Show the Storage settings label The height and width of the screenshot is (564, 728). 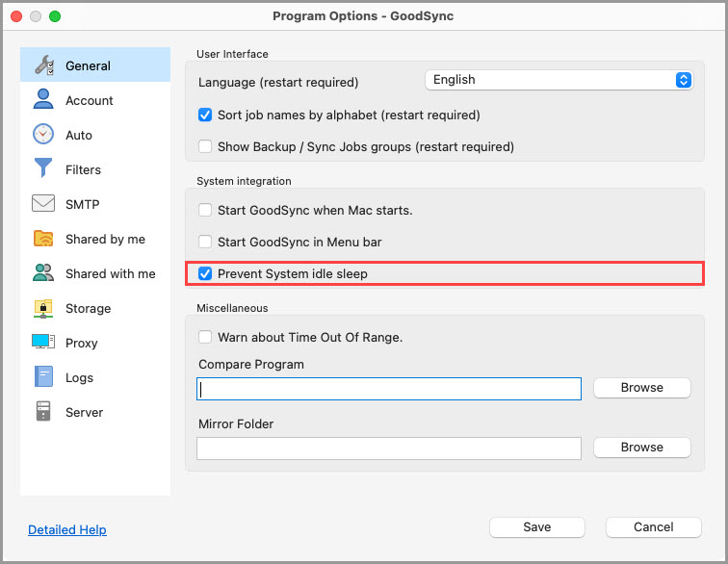(x=89, y=308)
